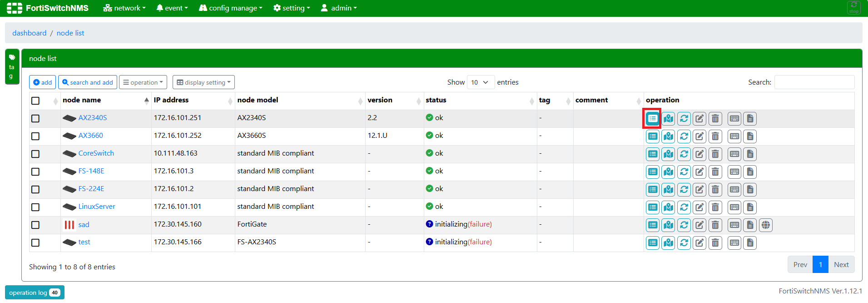The height and width of the screenshot is (303, 868).
Task: Check the box for the sad row
Action: coord(35,225)
